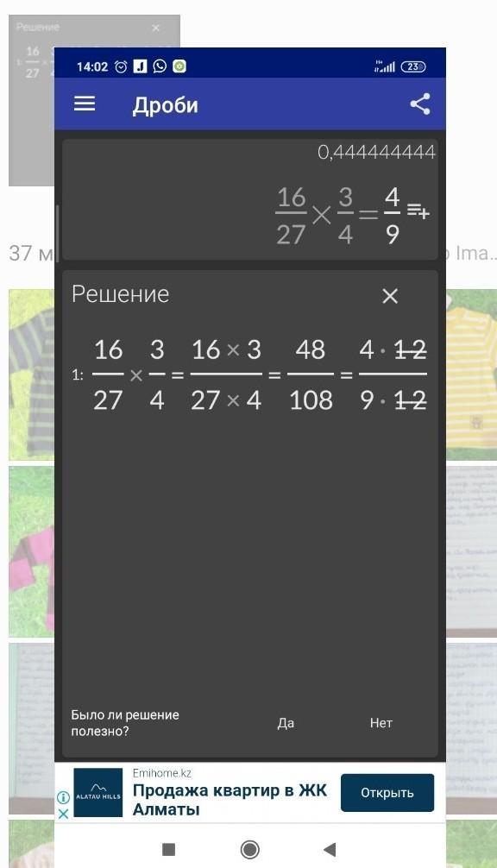
Task: Select the 3/4 fraction in expression
Action: coord(345,216)
